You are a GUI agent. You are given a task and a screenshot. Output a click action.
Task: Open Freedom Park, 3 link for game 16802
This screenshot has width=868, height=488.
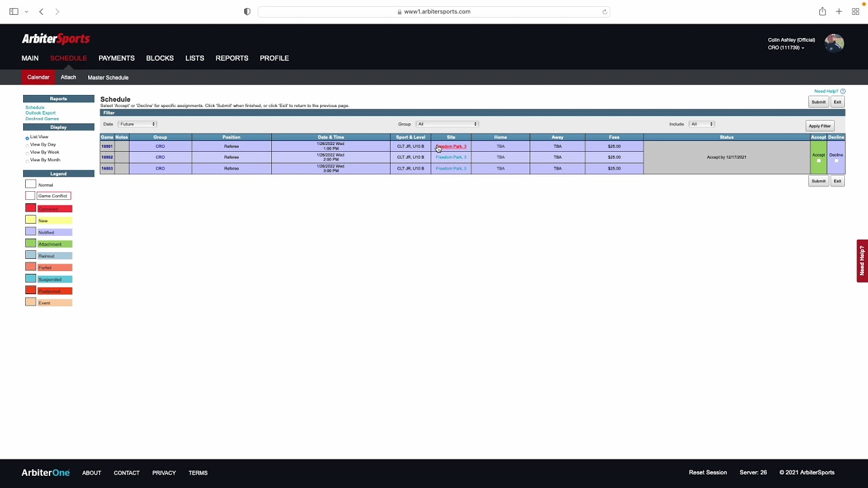[451, 157]
